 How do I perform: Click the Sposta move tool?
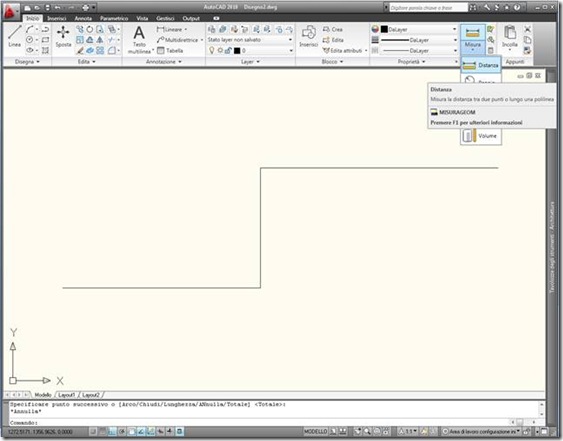(x=63, y=36)
